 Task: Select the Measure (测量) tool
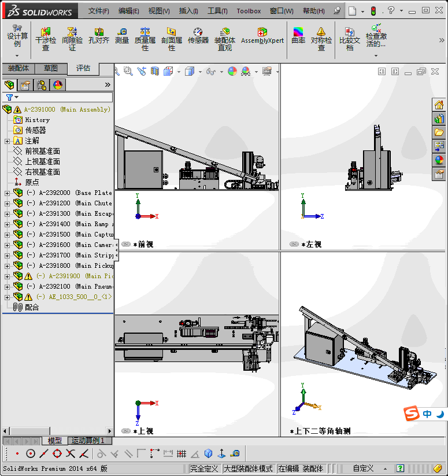tap(122, 36)
